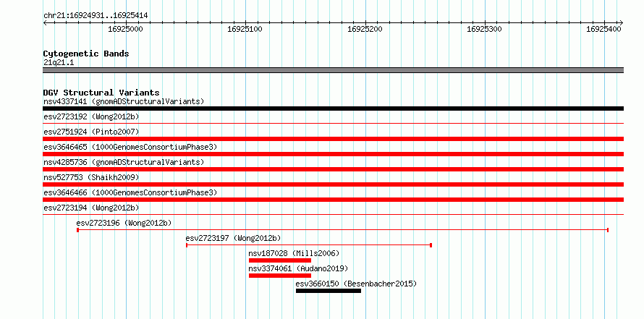
Task: Click ruler position 16925300
Action: [485, 29]
